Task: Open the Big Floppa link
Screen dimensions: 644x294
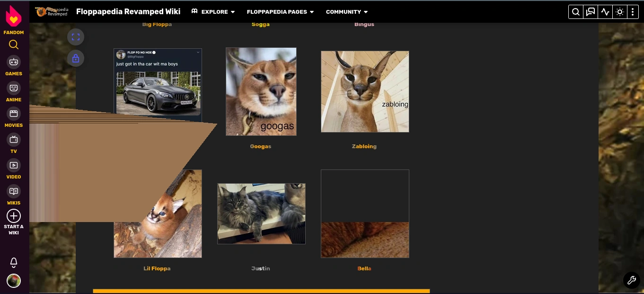Action: pos(157,25)
